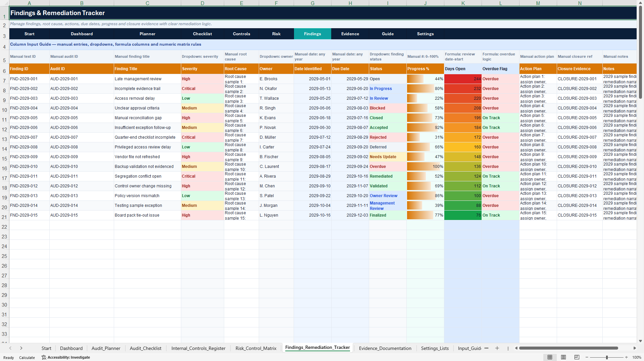Select cell CLOSURE-2029-011

[x=580, y=176]
